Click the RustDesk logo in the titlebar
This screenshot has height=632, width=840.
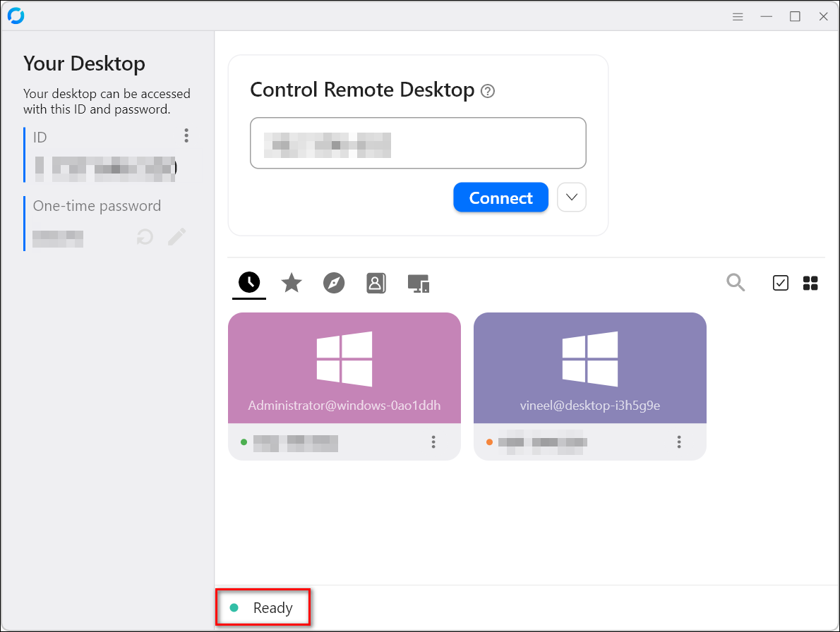pyautogui.click(x=16, y=16)
